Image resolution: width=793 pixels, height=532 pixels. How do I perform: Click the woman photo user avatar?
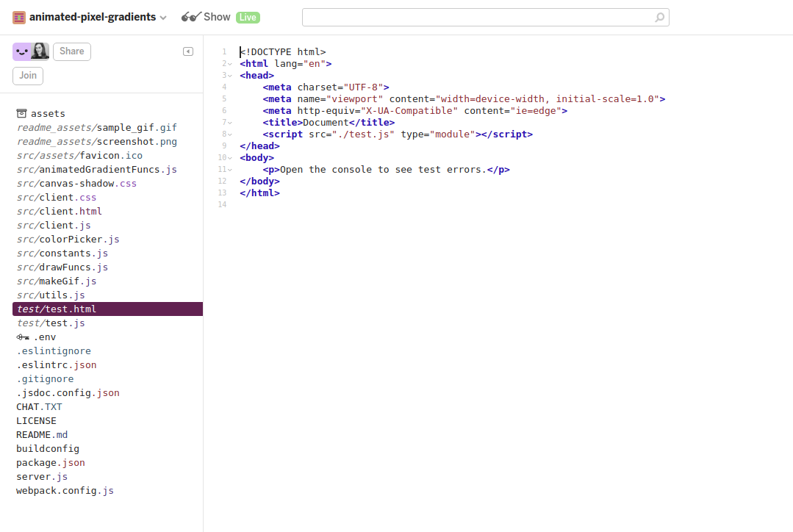[x=40, y=51]
